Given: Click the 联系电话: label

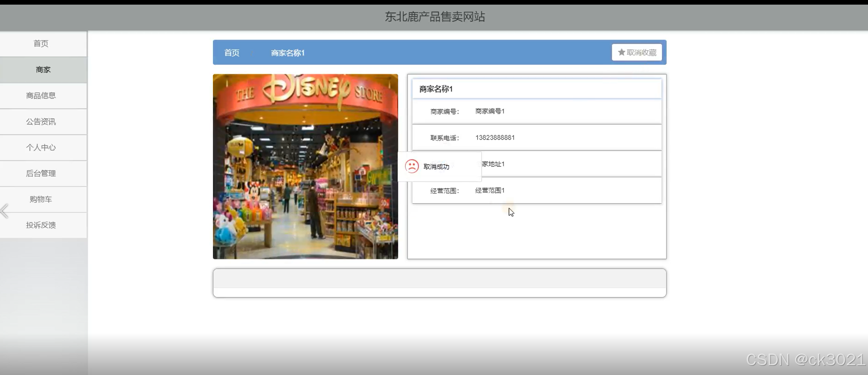Looking at the screenshot, I should (x=445, y=138).
